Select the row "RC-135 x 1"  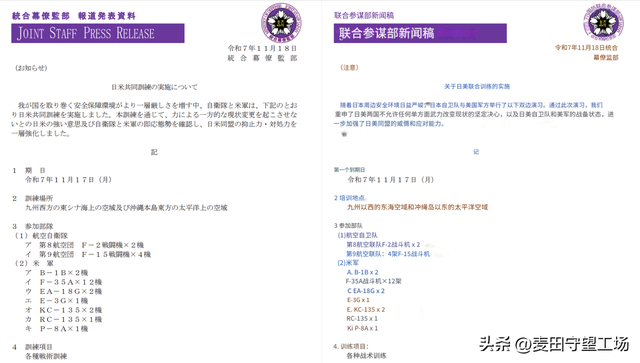[362, 319]
